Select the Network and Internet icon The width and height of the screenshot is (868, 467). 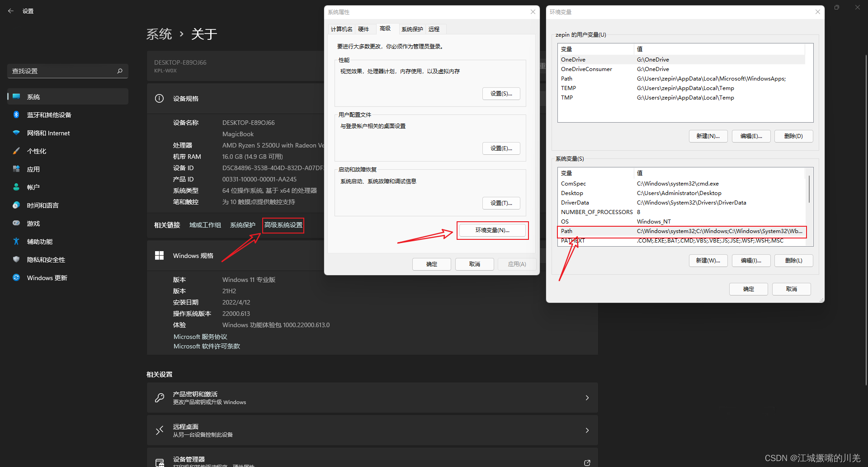pyautogui.click(x=16, y=133)
